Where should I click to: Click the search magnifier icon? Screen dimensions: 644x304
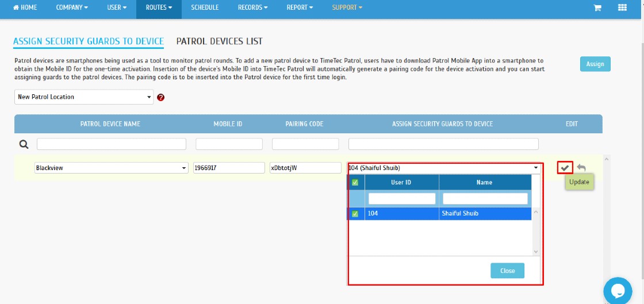[24, 144]
